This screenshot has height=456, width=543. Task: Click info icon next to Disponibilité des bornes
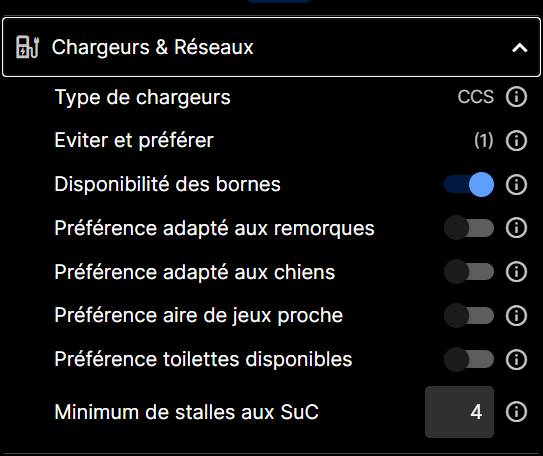516,184
